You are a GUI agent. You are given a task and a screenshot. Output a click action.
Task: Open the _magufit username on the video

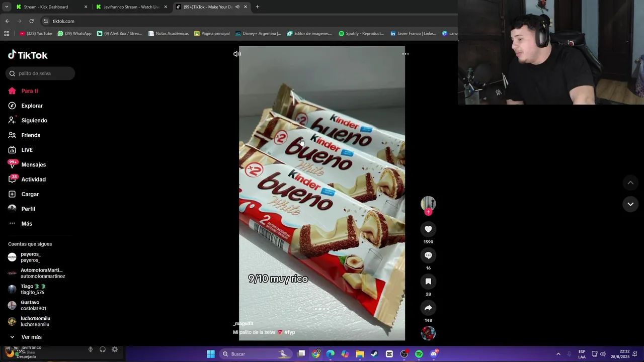coord(243,323)
